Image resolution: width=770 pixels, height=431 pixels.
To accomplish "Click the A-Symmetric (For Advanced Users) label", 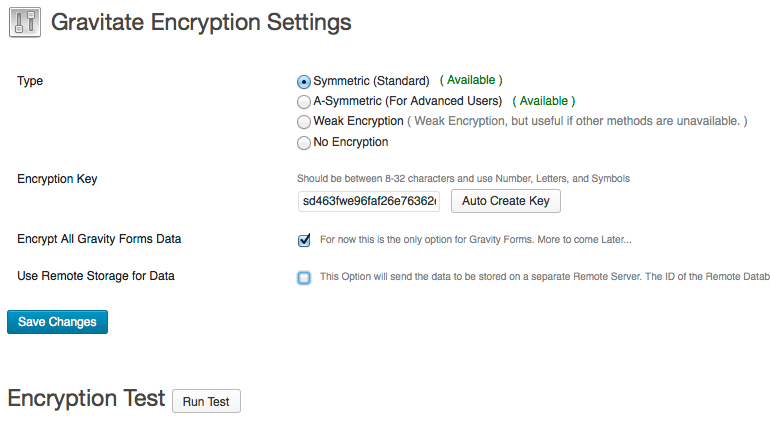I will click(408, 101).
